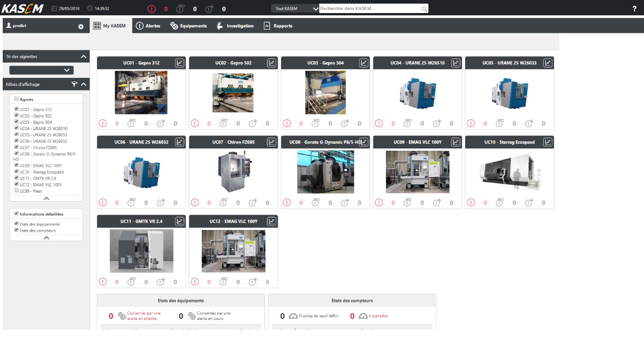Enable the UC99 - Fleet checkbox
644x360 pixels.
(x=17, y=191)
